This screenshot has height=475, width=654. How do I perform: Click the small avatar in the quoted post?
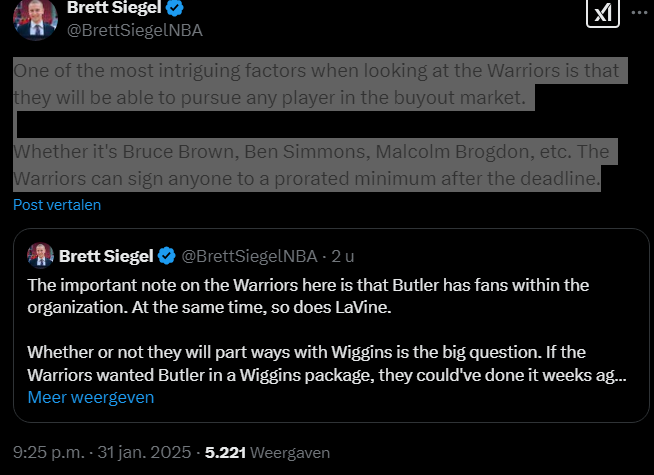pyautogui.click(x=41, y=256)
